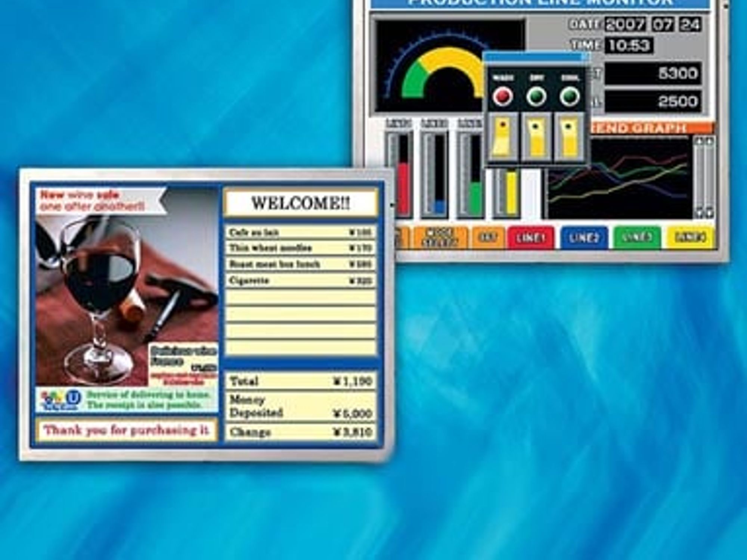
Task: Flip the left yellow toggle switch
Action: pos(503,137)
